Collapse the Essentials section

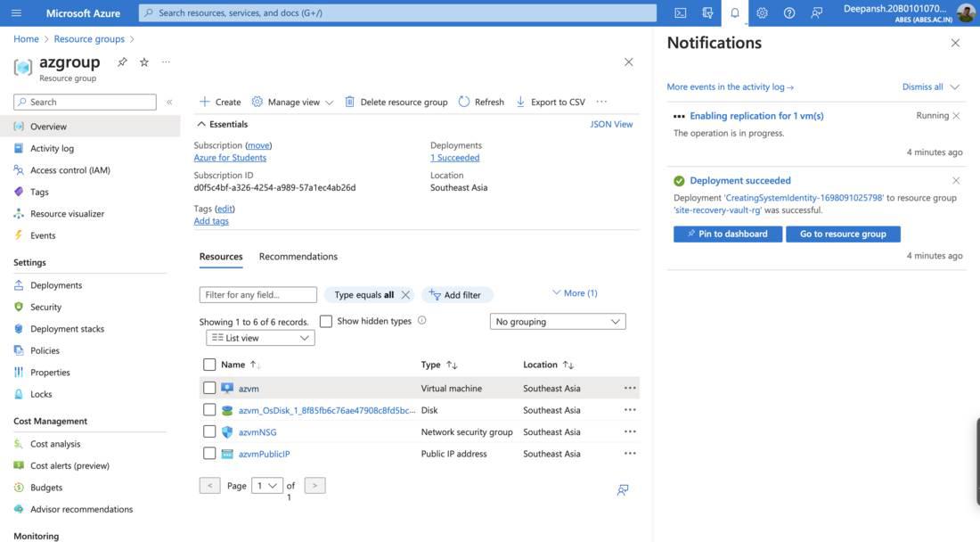[x=201, y=125]
